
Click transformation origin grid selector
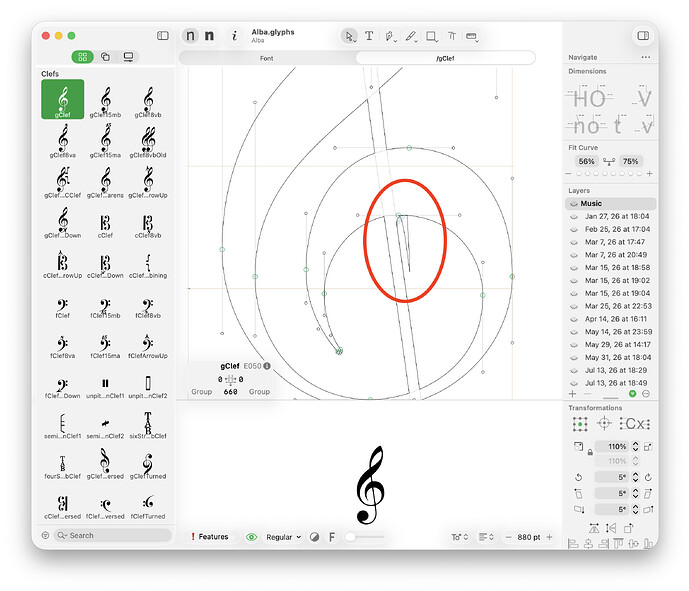pos(580,424)
